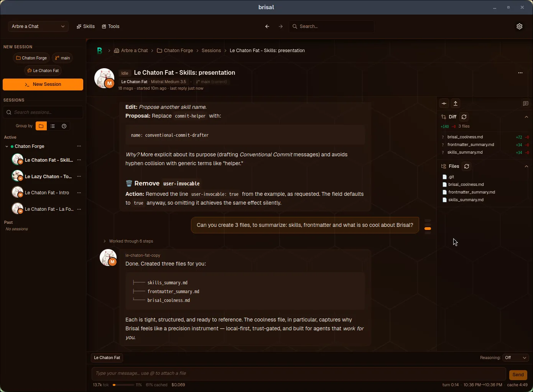Select the Chaton Forge project chip
The image size is (533, 392).
tap(31, 58)
